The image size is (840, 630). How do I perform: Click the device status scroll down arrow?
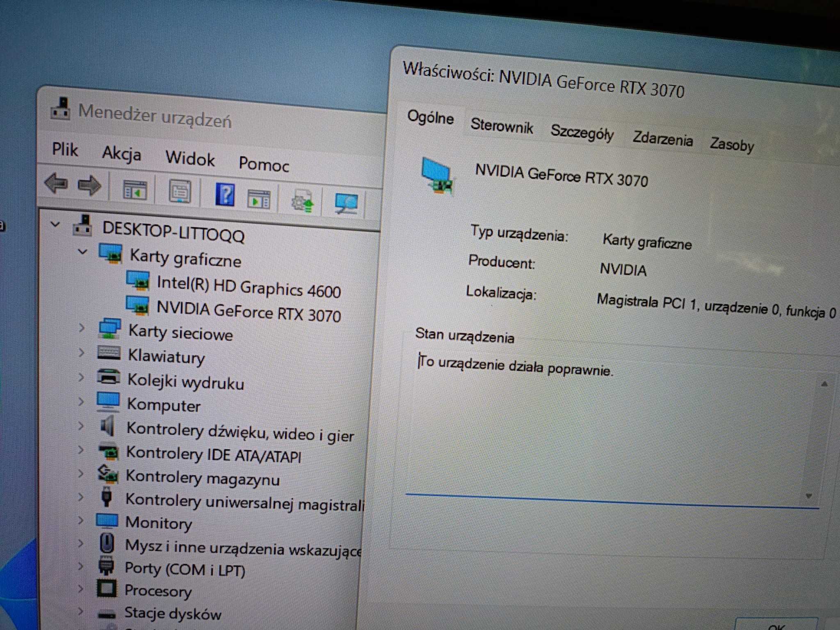click(x=809, y=496)
